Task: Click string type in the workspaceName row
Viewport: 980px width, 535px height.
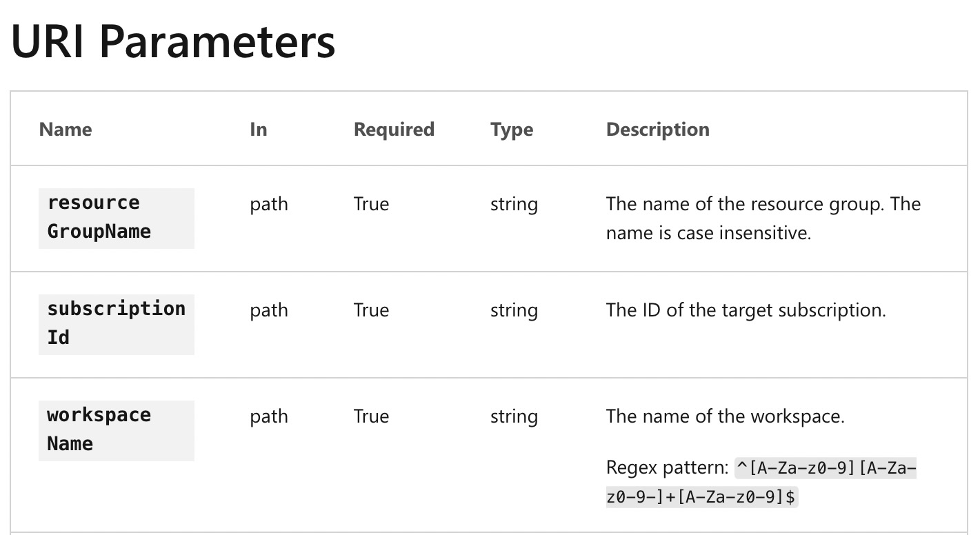Action: [514, 416]
